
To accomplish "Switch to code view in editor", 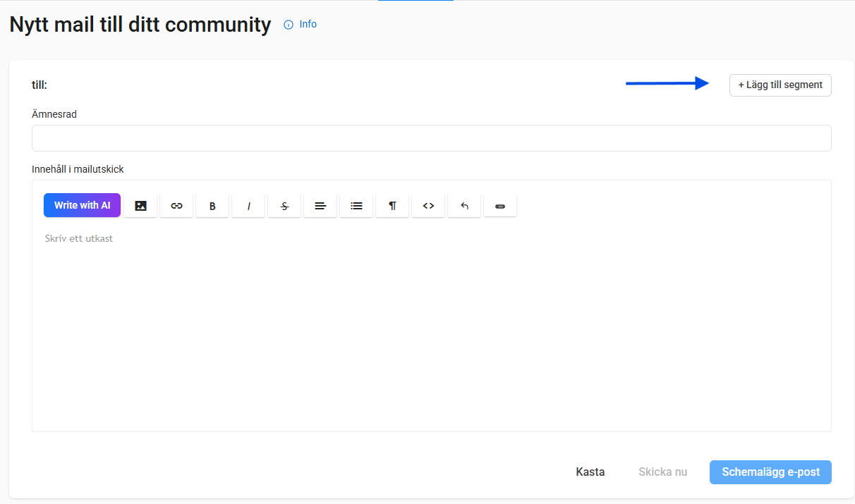I will tap(428, 206).
